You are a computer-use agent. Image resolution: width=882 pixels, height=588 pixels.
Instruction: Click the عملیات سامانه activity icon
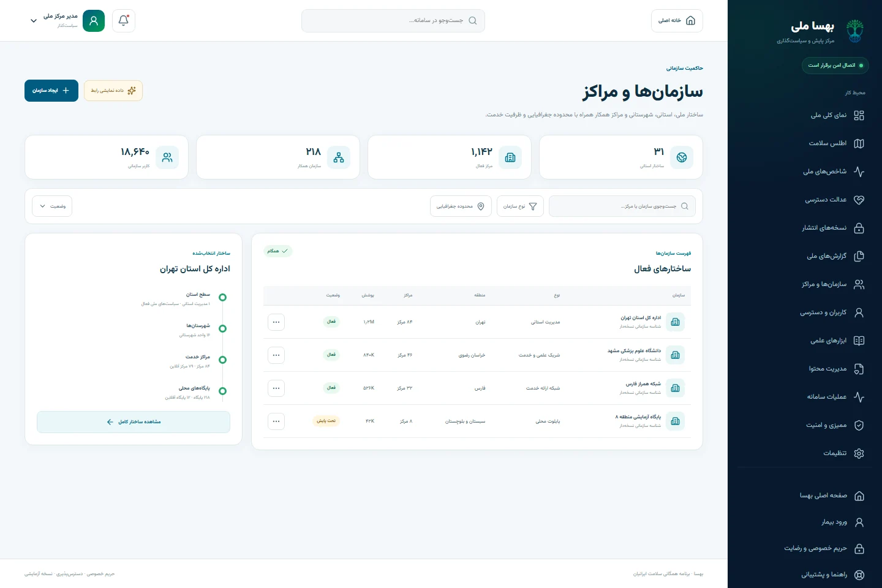point(859,397)
